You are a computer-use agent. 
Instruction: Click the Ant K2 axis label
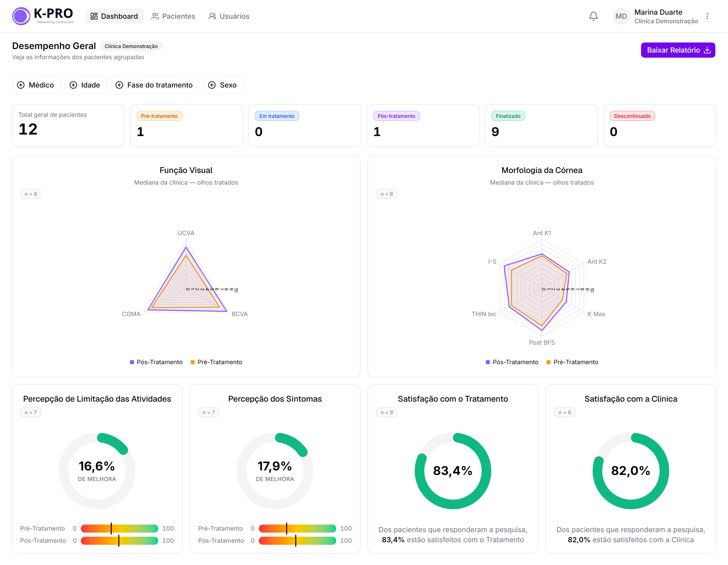click(597, 262)
